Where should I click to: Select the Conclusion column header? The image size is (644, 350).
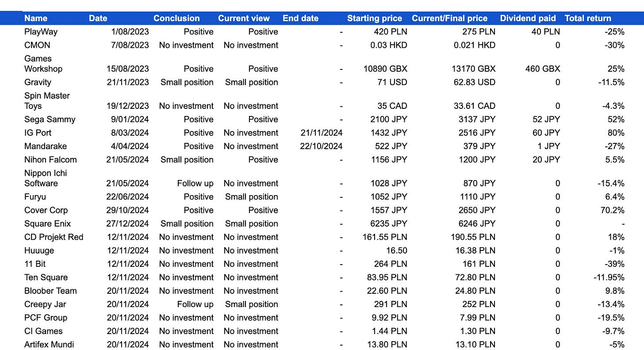coord(176,18)
